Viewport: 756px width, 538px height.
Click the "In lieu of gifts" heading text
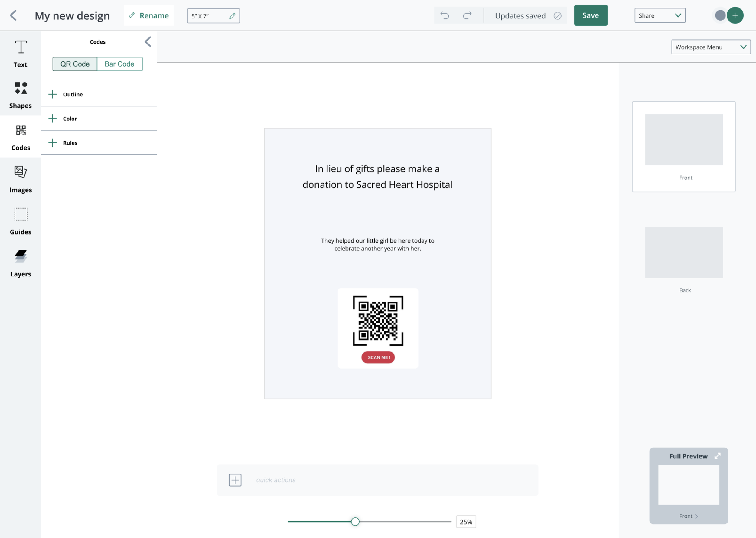pyautogui.click(x=377, y=177)
